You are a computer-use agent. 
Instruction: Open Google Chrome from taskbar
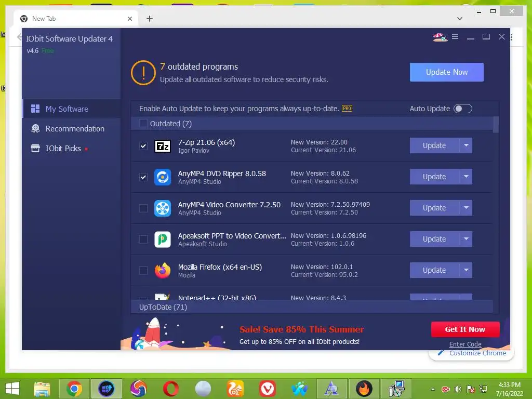(x=74, y=389)
